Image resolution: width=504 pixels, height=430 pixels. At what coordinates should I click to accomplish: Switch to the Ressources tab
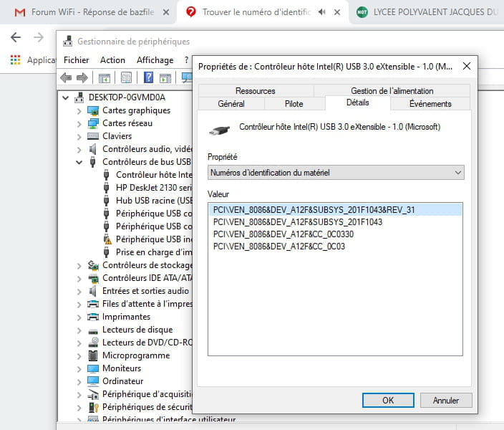(x=256, y=91)
